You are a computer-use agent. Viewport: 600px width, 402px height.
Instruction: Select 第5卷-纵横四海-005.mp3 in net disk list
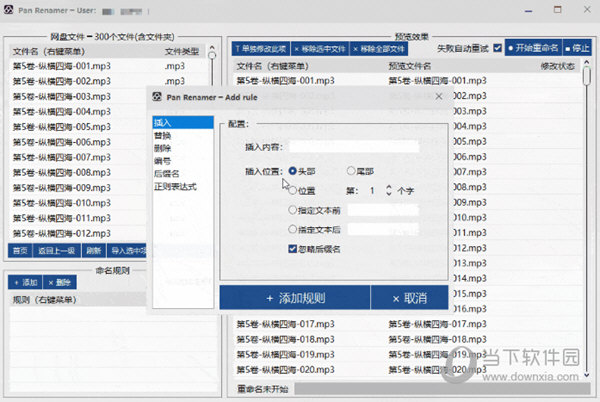point(62,127)
